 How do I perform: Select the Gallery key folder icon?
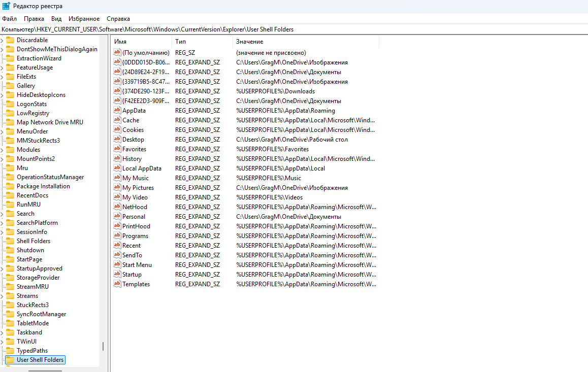coord(10,86)
